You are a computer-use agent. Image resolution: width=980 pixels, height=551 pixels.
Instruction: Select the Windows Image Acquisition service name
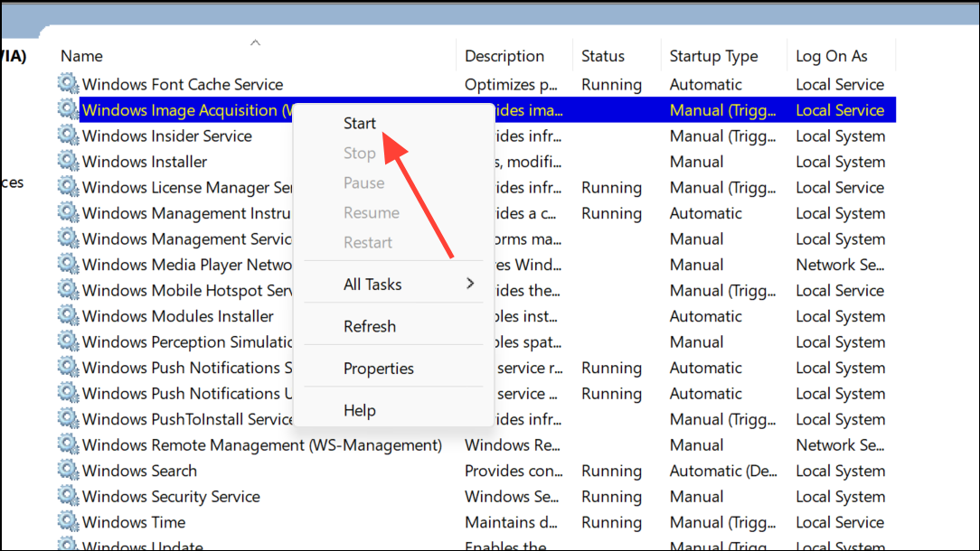pyautogui.click(x=187, y=110)
